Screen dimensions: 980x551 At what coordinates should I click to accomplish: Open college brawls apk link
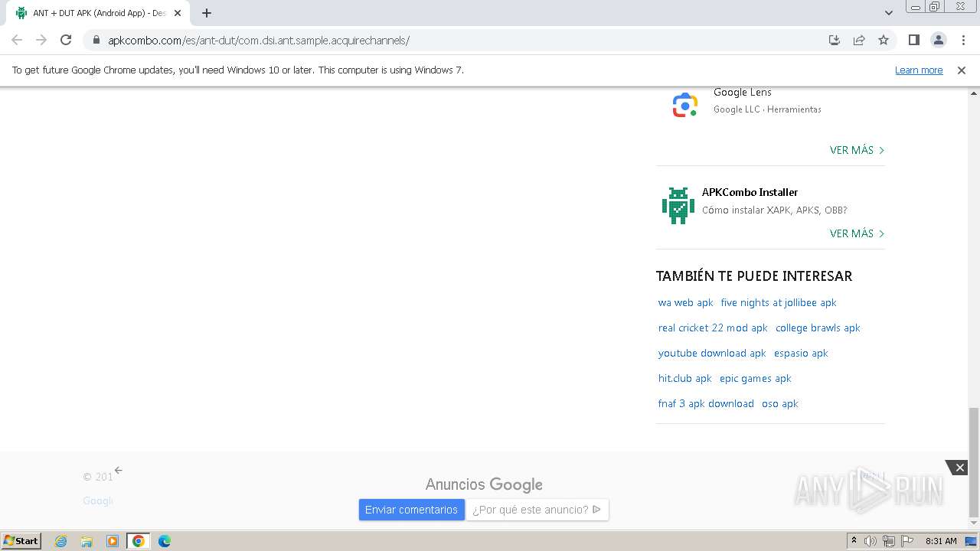click(x=818, y=328)
